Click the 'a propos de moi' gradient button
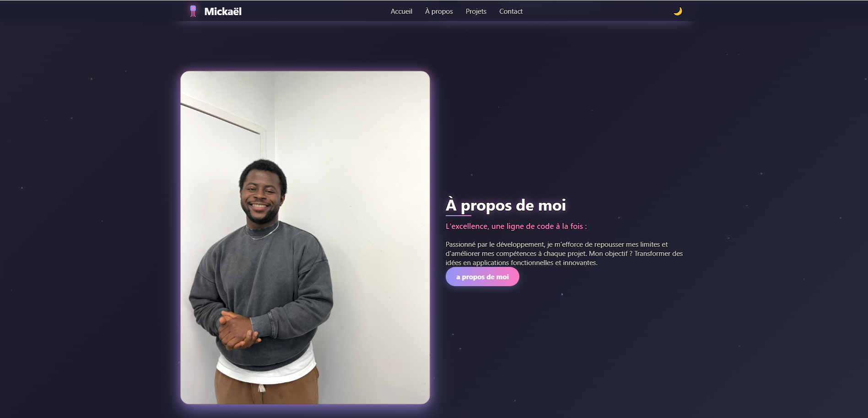This screenshot has width=868, height=418. pos(482,277)
